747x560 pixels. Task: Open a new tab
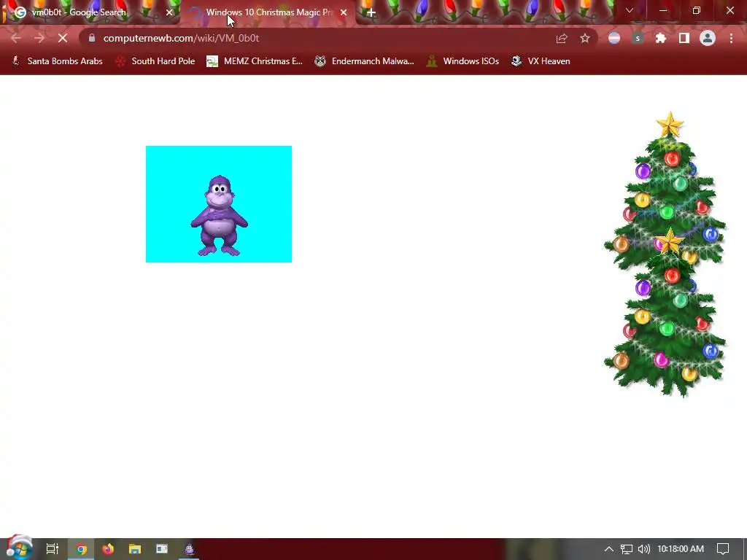coord(371,13)
